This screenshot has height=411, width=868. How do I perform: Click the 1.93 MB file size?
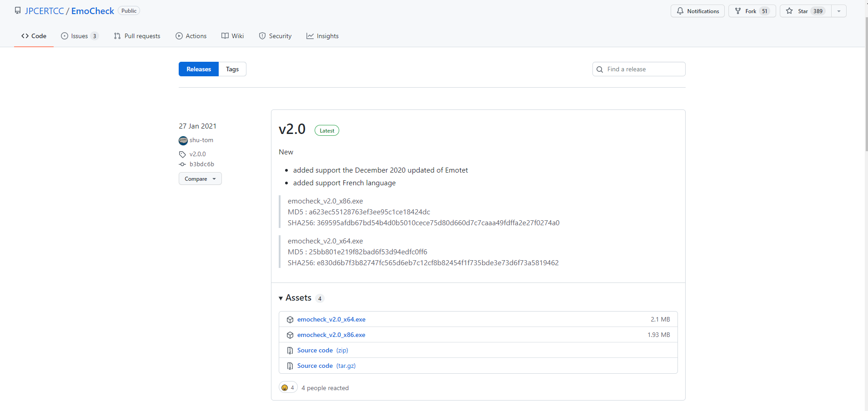pos(659,335)
